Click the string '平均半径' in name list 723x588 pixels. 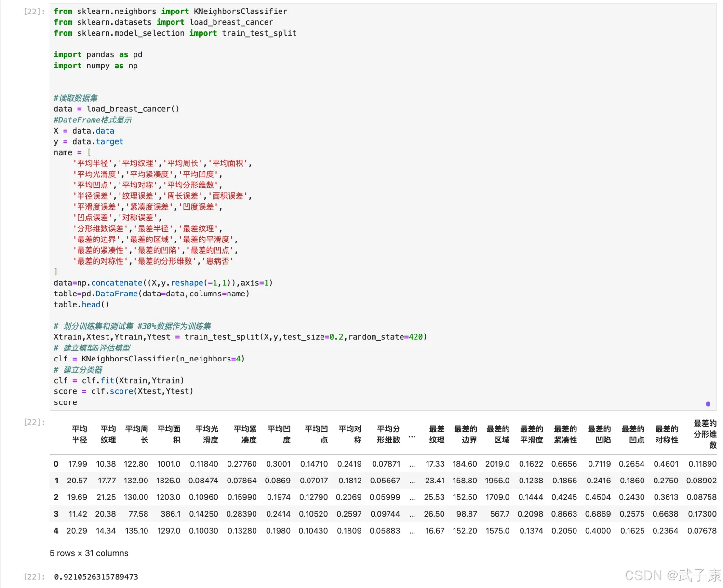(x=93, y=163)
